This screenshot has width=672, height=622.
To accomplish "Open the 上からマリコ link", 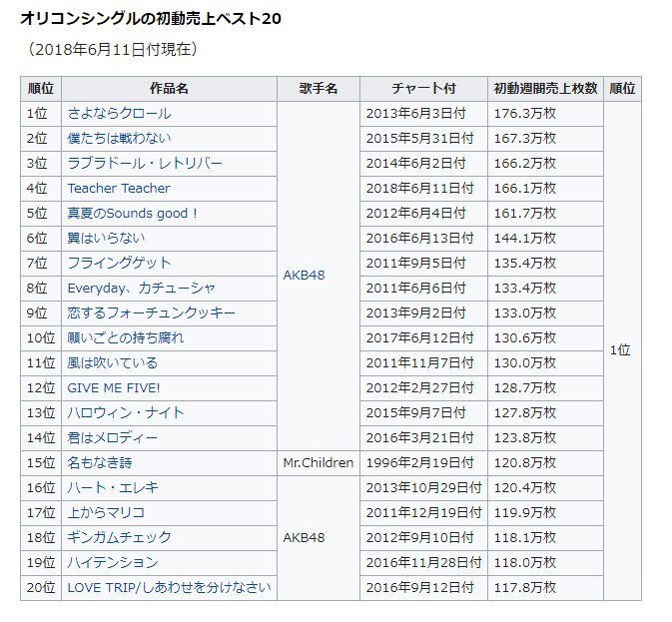I will coord(106,512).
